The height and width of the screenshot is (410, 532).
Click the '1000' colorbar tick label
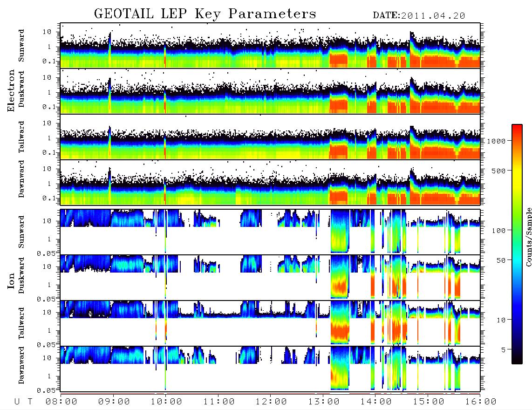click(496, 141)
